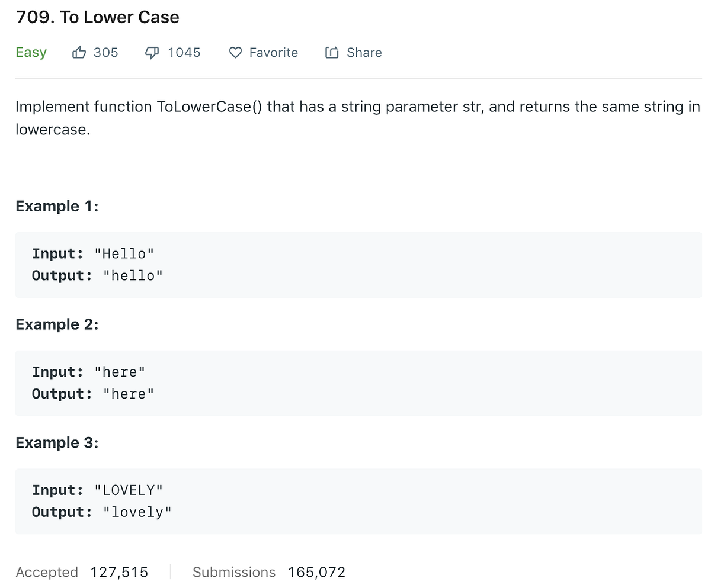
Task: Downvote the problem using the dislike icon
Action: pos(152,52)
